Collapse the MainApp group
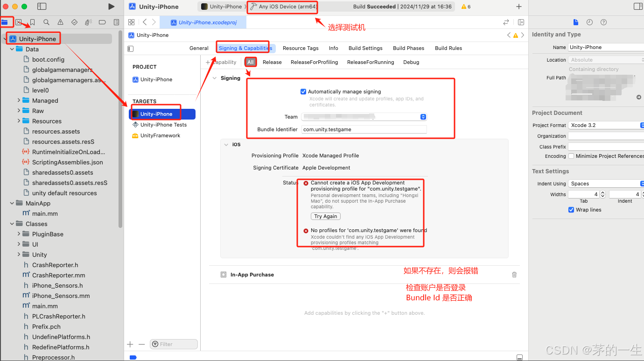The image size is (644, 361). click(12, 203)
